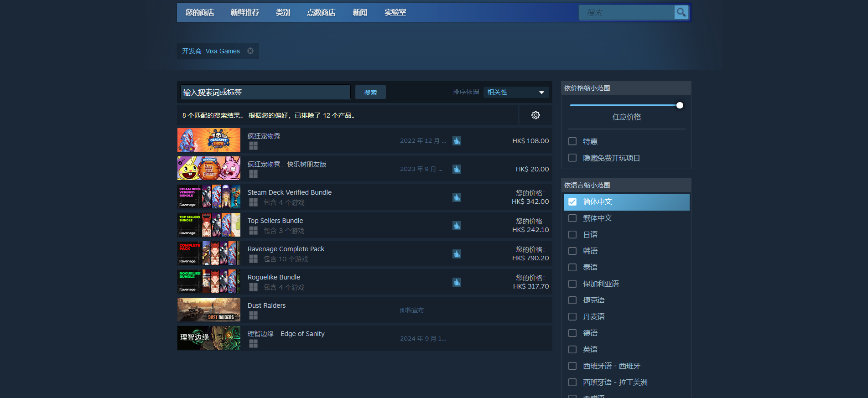Check 西班牙语 - 西班牙 language filter
This screenshot has width=868, height=398.
[x=572, y=366]
